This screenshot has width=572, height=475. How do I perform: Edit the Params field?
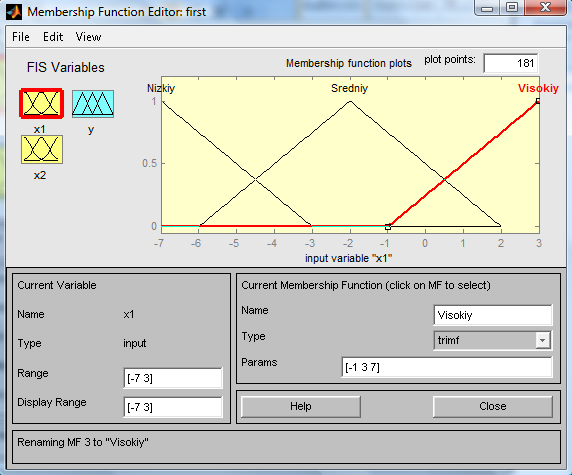(447, 367)
